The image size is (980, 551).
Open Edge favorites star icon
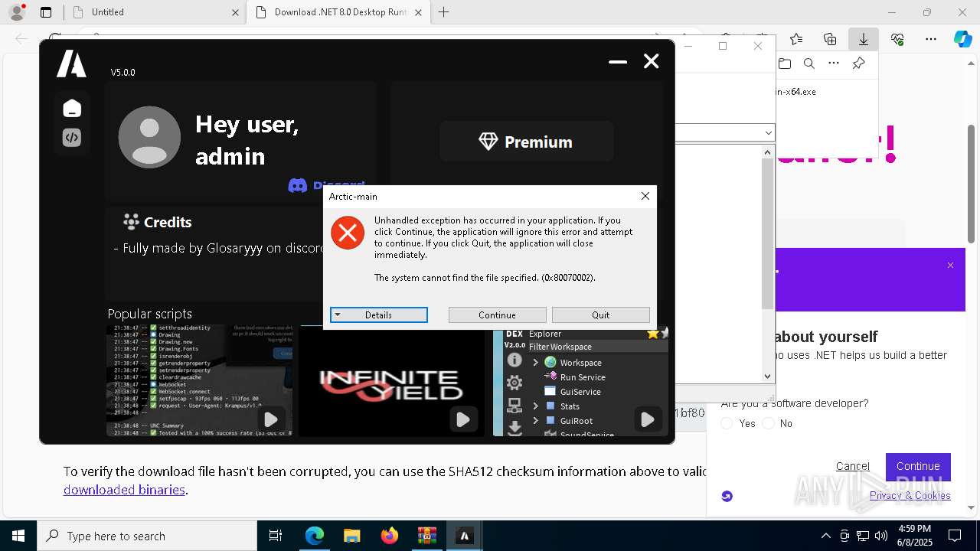point(796,39)
